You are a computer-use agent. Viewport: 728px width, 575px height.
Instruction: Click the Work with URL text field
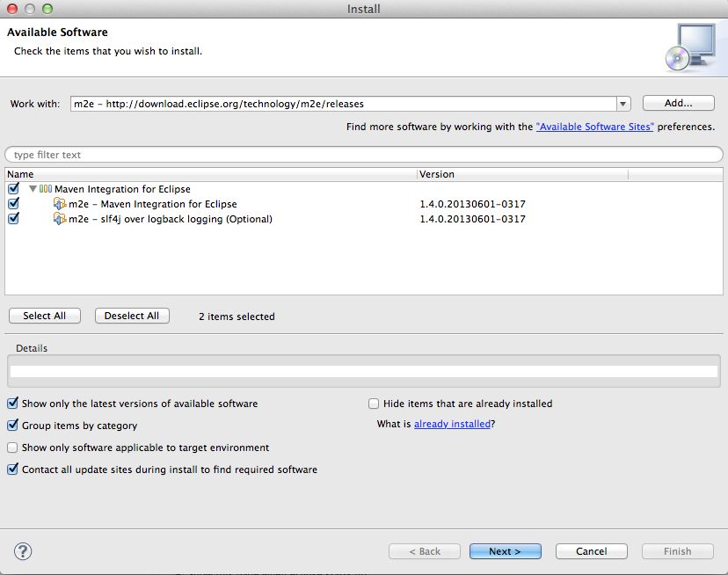(x=344, y=104)
